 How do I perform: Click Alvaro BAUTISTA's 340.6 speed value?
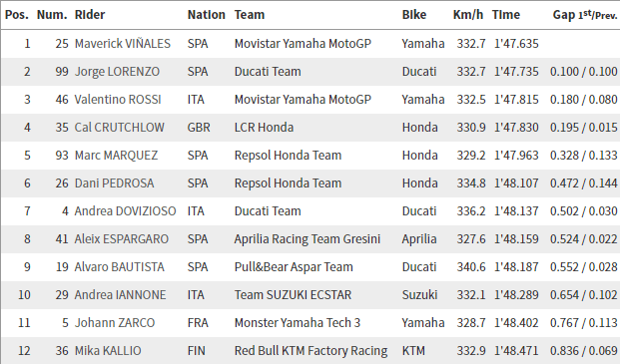click(x=471, y=267)
